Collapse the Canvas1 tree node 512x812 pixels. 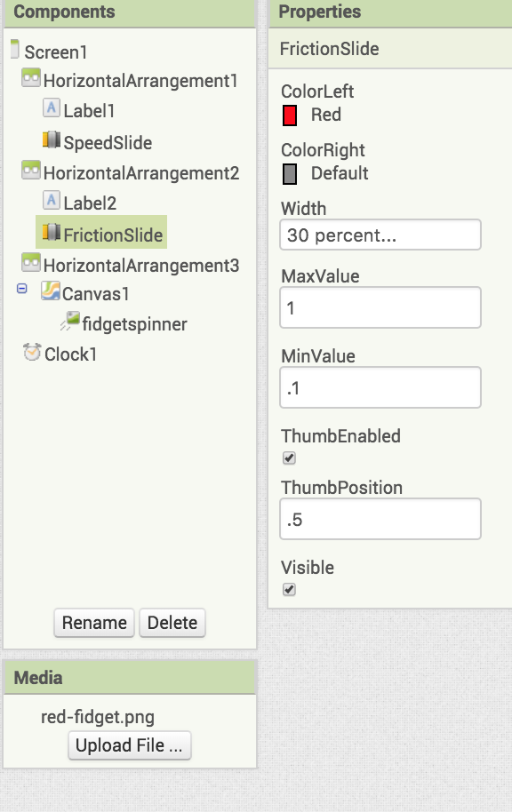coord(21,289)
